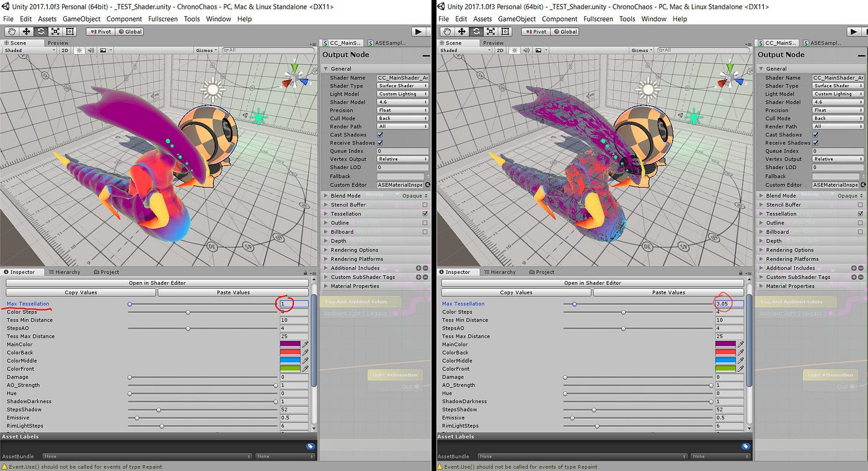Disable Receive Shadows in the Output Node
This screenshot has height=471, width=868.
point(380,143)
